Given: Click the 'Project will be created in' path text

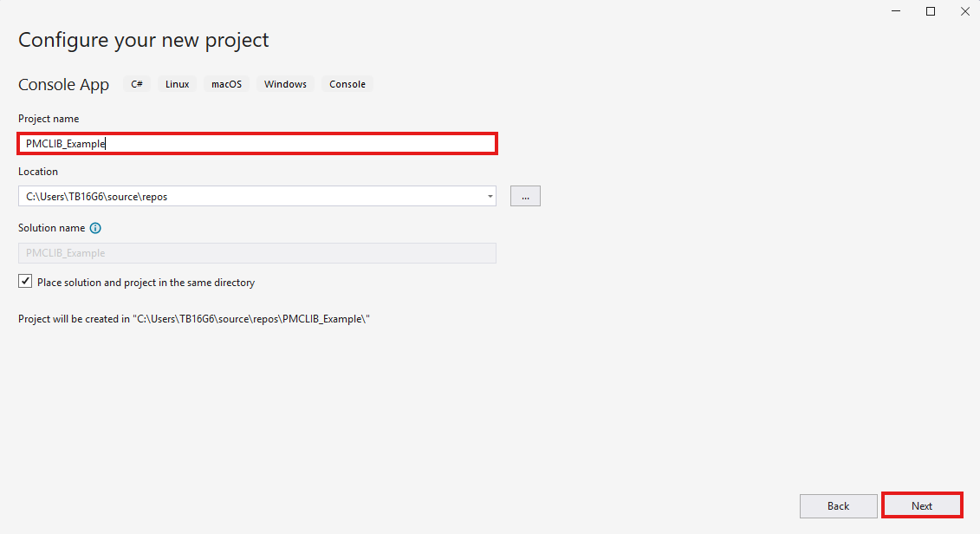Looking at the screenshot, I should click(x=194, y=319).
